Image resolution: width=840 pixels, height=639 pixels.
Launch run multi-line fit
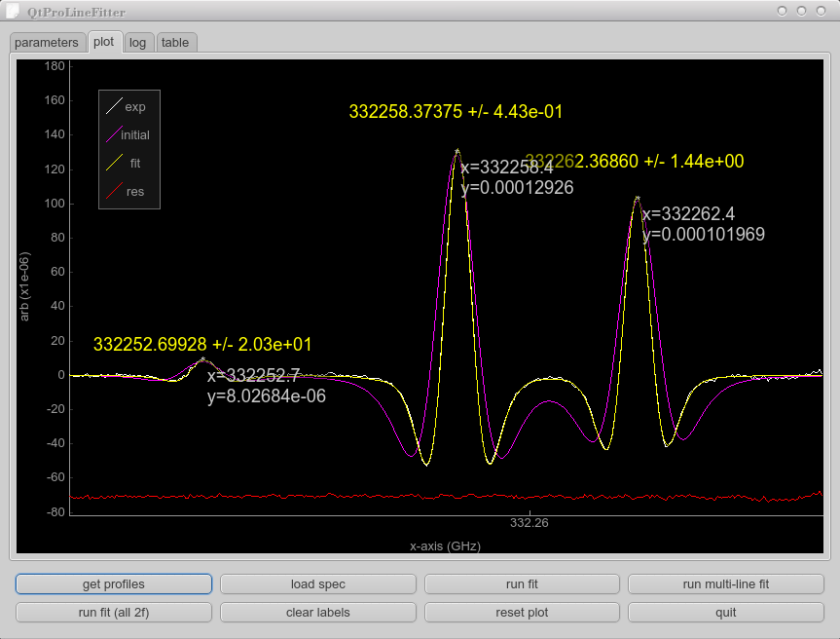click(725, 584)
